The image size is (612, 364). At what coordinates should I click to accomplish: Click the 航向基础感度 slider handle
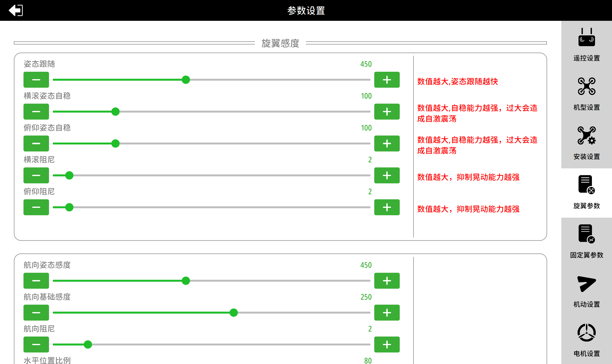(x=233, y=313)
